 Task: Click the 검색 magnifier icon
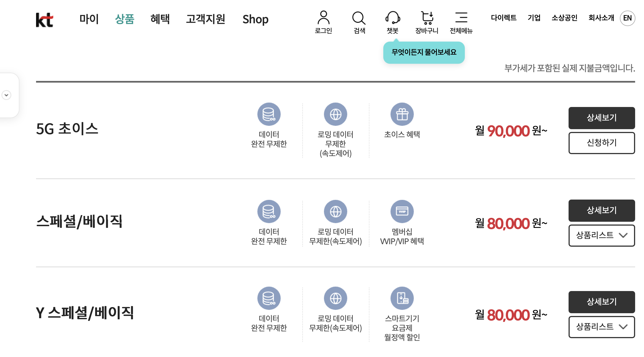coord(359,18)
